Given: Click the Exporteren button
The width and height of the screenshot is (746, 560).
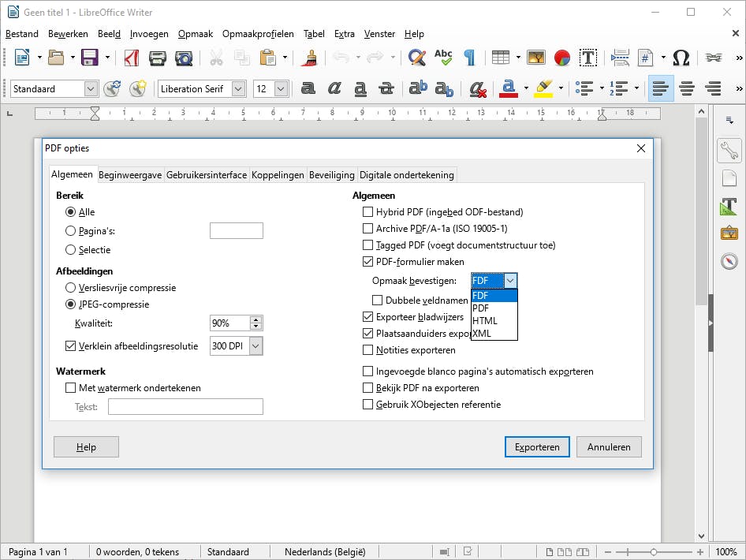Looking at the screenshot, I should click(537, 446).
